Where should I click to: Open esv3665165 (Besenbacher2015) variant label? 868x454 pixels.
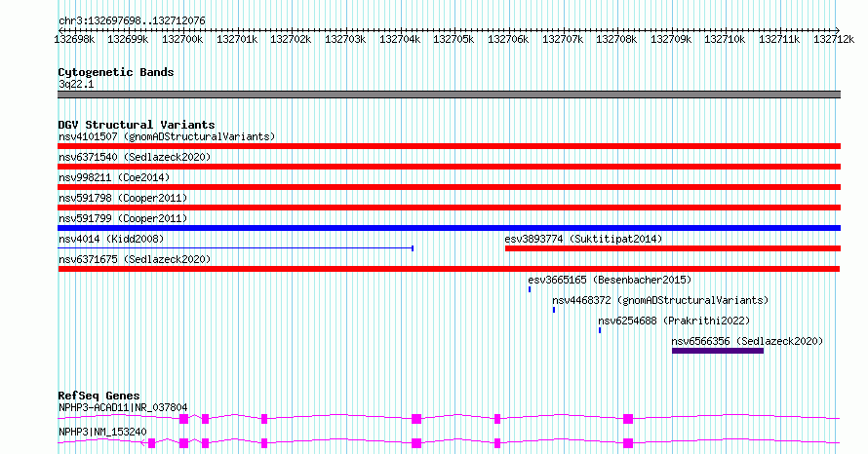coord(610,280)
